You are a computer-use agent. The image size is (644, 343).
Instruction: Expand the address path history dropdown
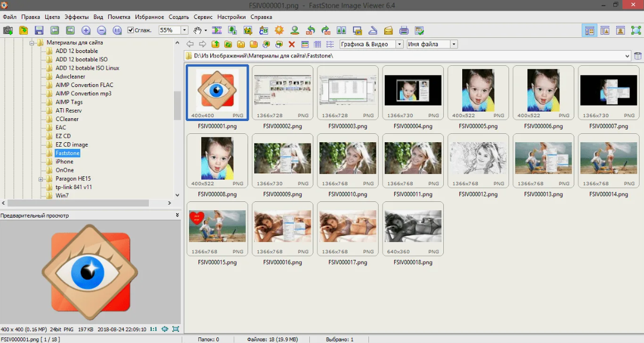pyautogui.click(x=627, y=56)
